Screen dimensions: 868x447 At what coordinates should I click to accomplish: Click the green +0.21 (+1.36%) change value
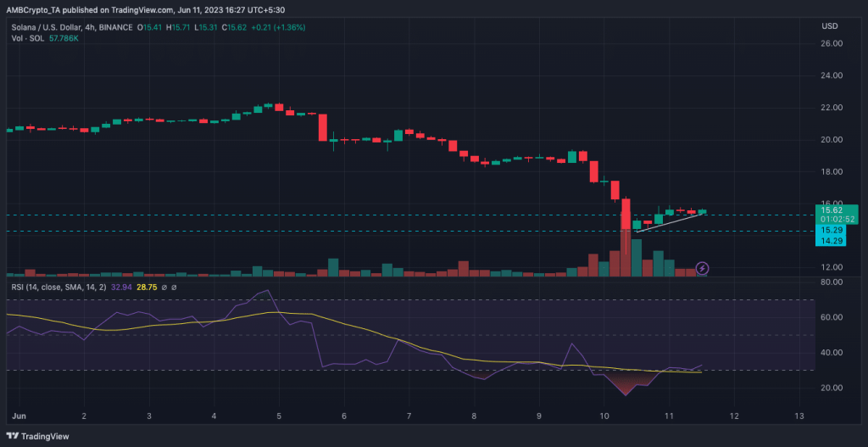(x=276, y=27)
